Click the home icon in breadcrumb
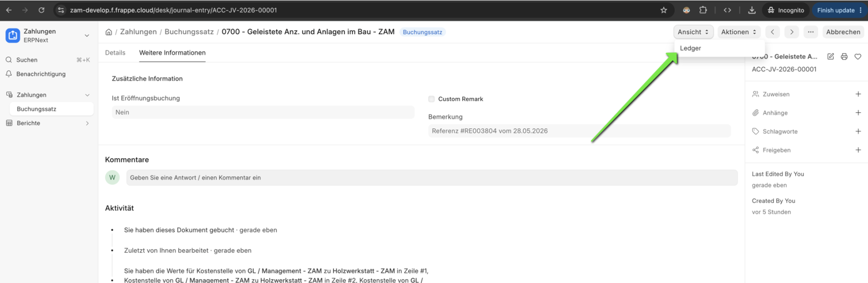 coord(109,32)
